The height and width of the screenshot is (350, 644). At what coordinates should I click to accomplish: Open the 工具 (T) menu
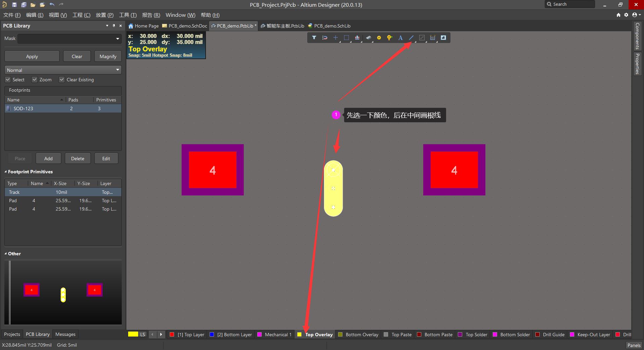(128, 15)
